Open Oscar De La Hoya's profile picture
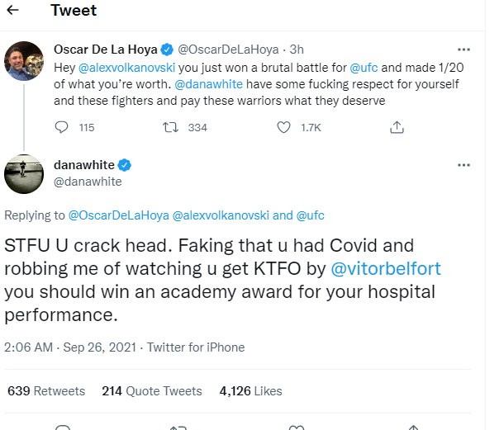This screenshot has width=504, height=430. (25, 59)
